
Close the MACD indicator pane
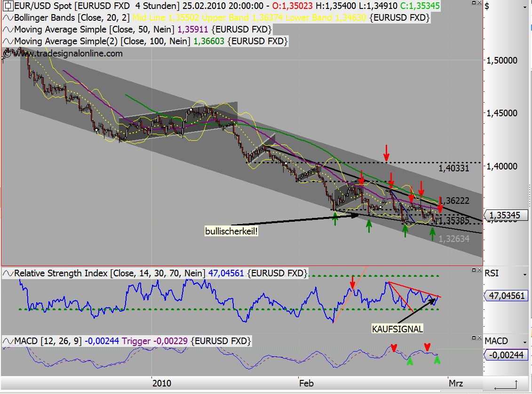click(x=479, y=338)
